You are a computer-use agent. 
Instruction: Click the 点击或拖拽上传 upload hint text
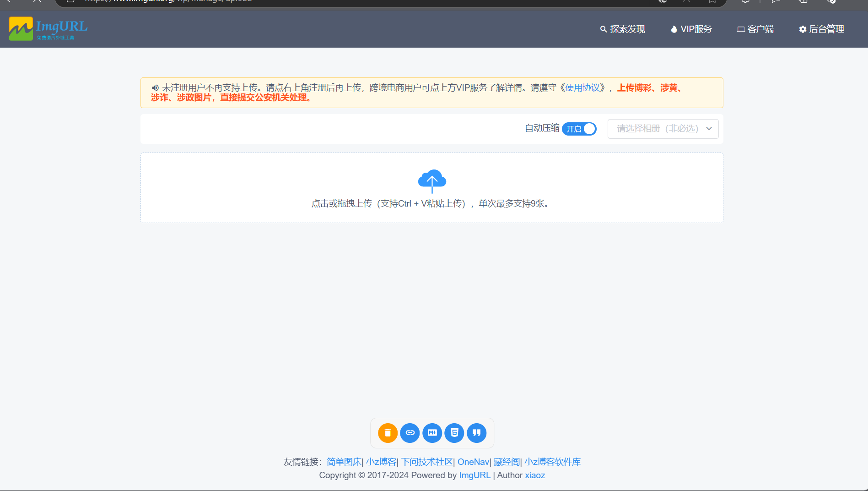pyautogui.click(x=432, y=203)
